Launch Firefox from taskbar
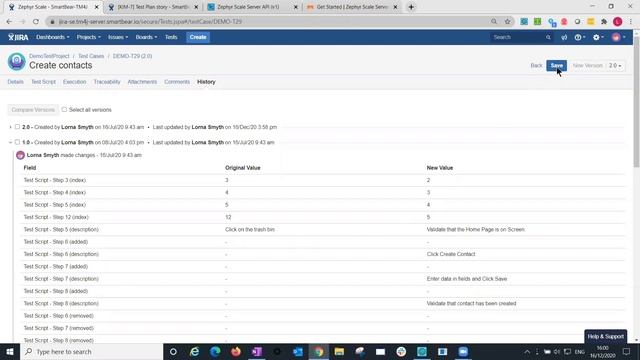This screenshot has height=360, width=640. tap(236, 351)
